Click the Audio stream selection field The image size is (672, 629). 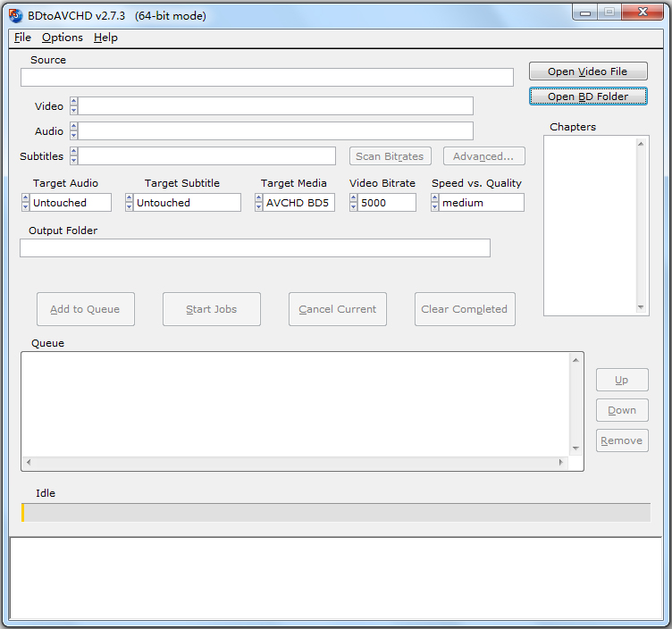click(275, 130)
